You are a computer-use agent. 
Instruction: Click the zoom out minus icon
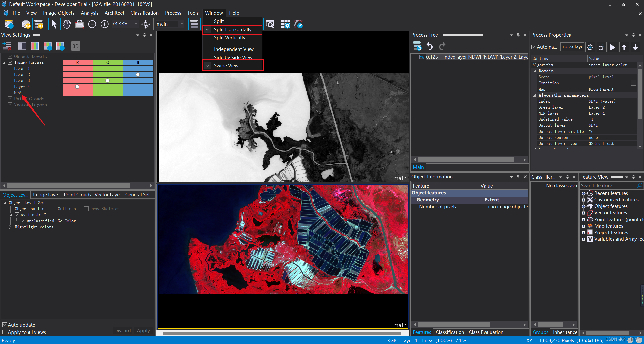[x=92, y=24]
